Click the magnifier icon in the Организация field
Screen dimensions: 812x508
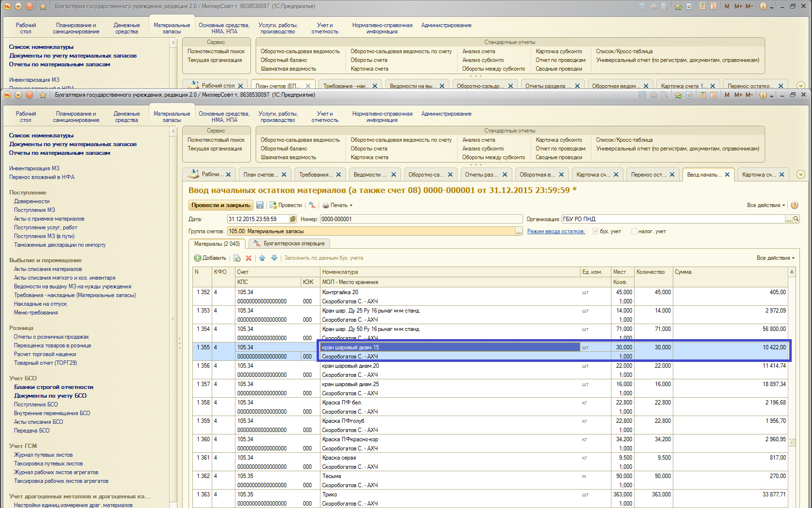click(796, 219)
